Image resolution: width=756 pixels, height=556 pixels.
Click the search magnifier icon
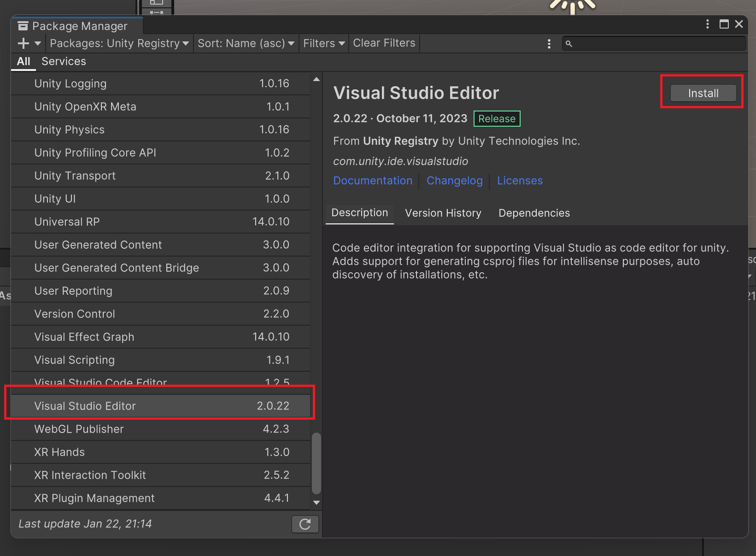click(569, 43)
